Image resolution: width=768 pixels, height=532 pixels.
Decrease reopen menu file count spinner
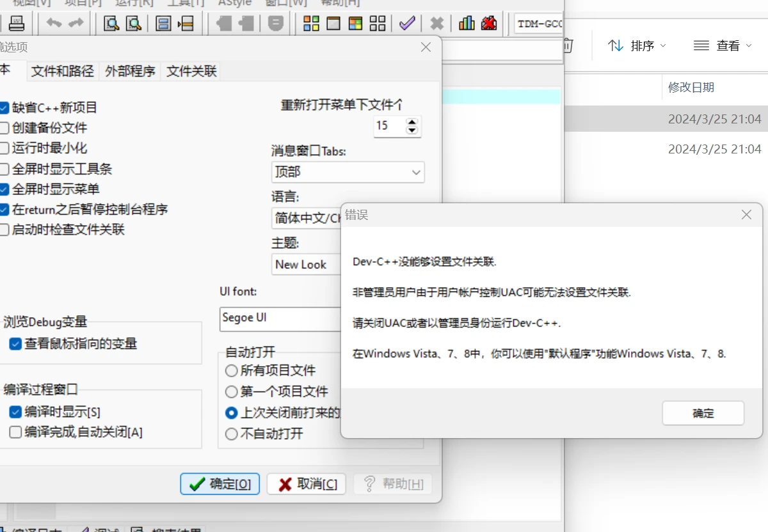click(412, 130)
